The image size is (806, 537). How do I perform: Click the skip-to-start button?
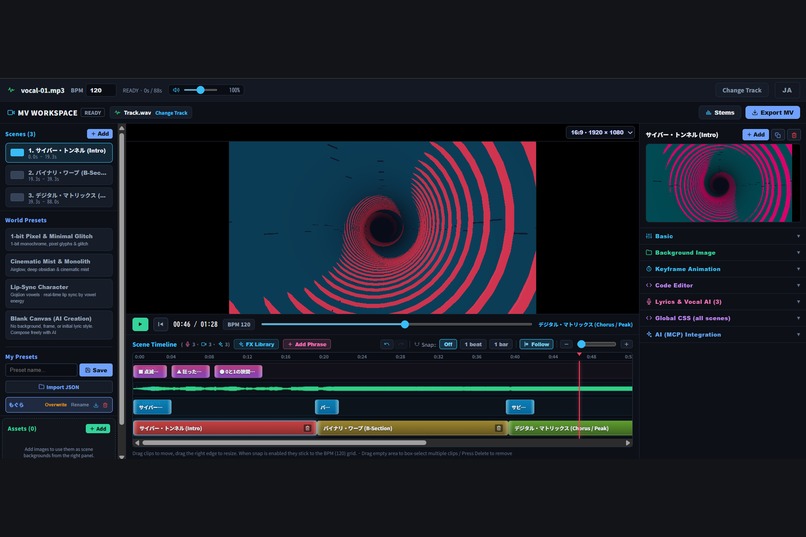tap(160, 324)
